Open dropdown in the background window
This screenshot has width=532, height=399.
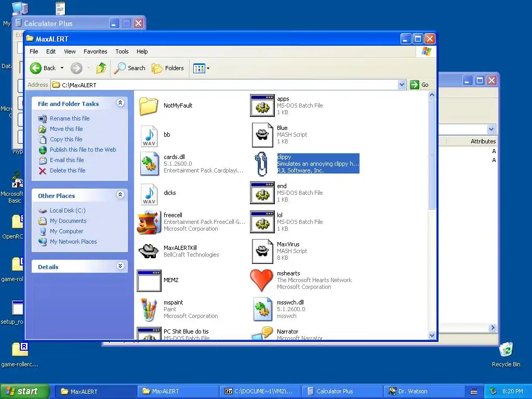[491, 129]
